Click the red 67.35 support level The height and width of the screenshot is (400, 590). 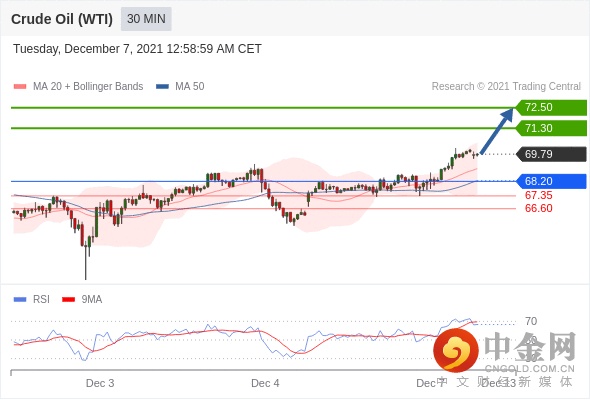[x=538, y=196]
